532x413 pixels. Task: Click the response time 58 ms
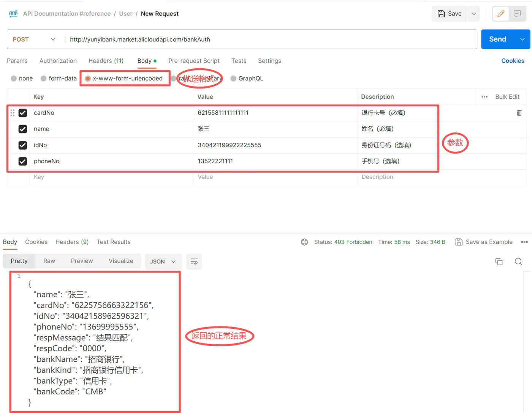point(402,242)
